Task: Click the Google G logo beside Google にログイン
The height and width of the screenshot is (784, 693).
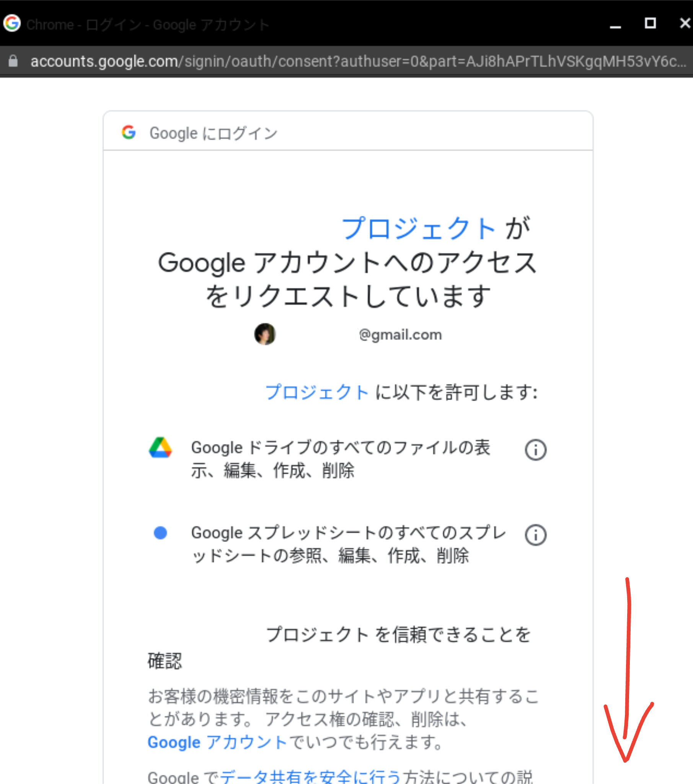Action: 129,133
